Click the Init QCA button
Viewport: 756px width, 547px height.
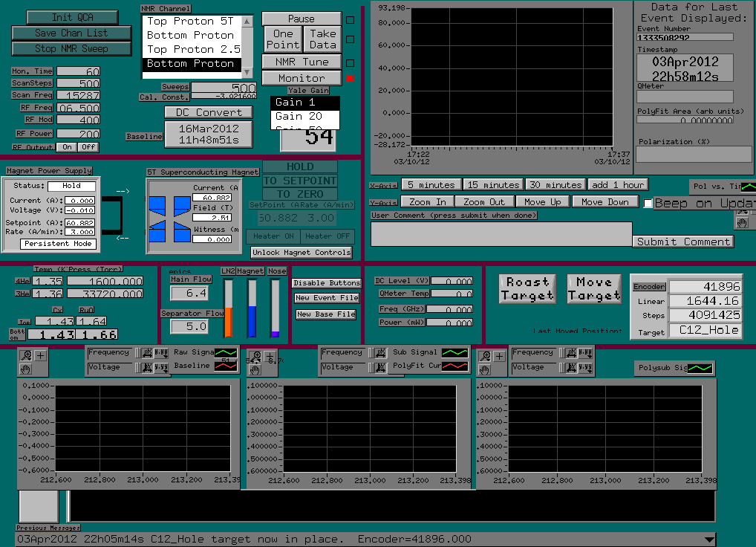(x=72, y=17)
